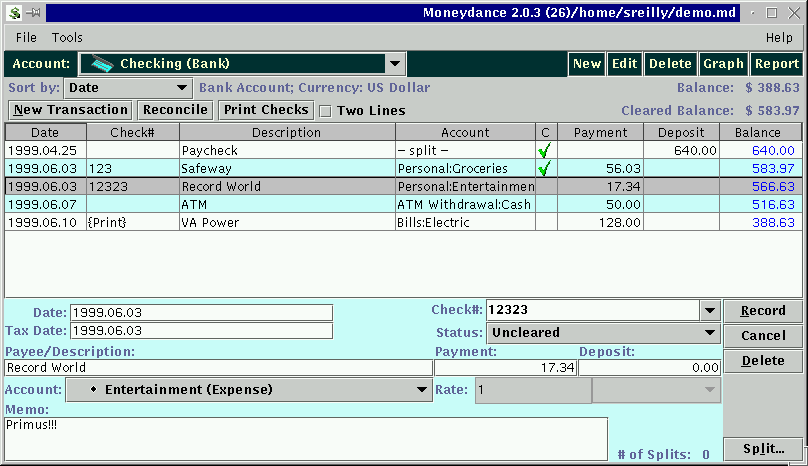Click the Account column header
Viewport: 808px width, 466px height.
pos(465,132)
